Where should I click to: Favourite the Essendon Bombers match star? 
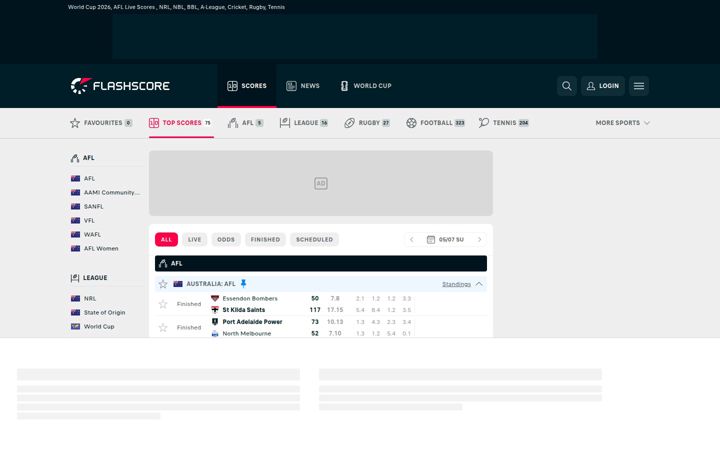point(163,304)
